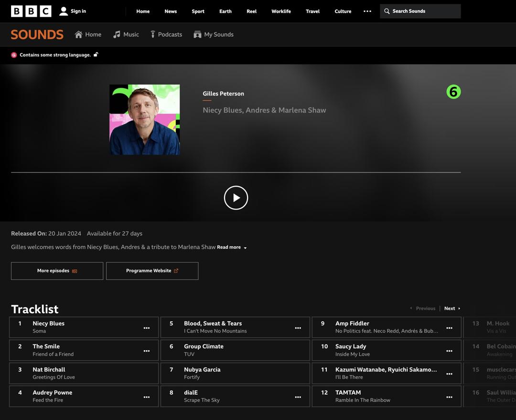Open the Home link in BBC top bar
This screenshot has width=516, height=420.
coord(143,11)
